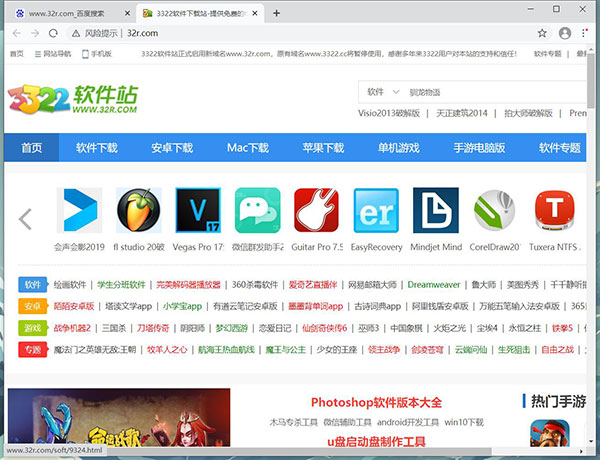600x460 pixels.
Task: Close the 3322软件下载站 tab
Action: coord(255,13)
